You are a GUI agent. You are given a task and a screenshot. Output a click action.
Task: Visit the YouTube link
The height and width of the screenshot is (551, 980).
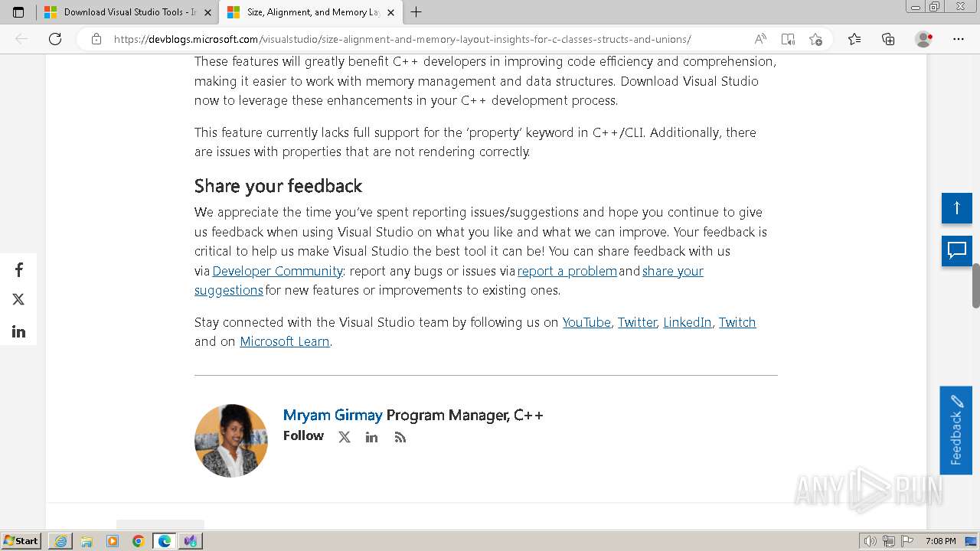coord(586,322)
